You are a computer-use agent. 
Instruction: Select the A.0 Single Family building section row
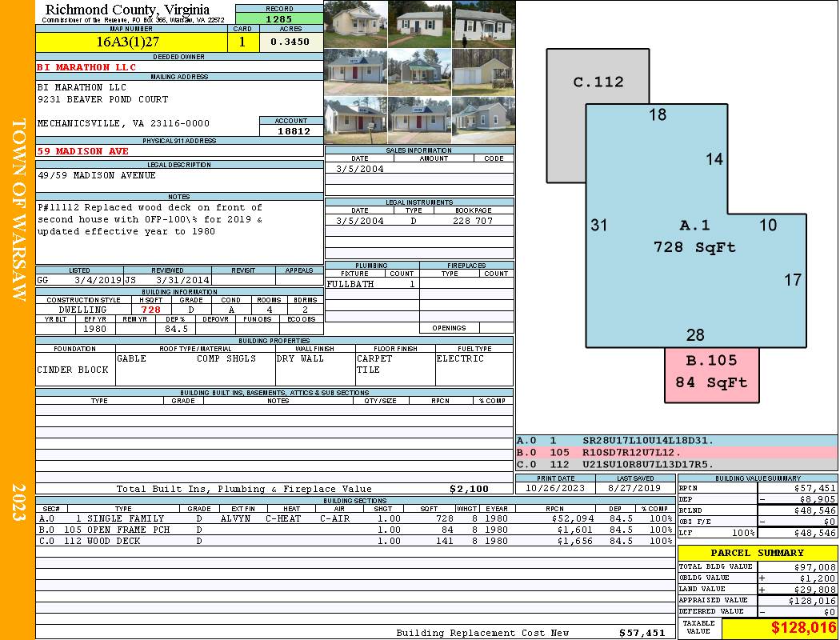click(352, 518)
